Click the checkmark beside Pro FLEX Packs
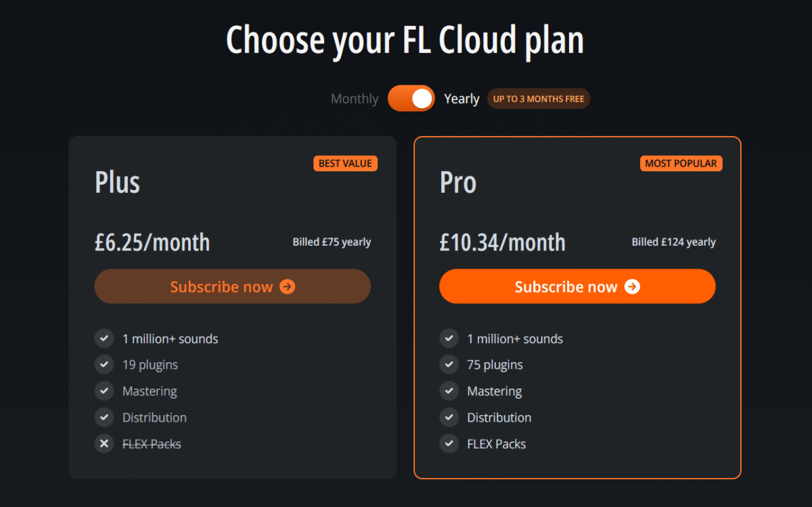Viewport: 812px width, 507px height. [449, 444]
